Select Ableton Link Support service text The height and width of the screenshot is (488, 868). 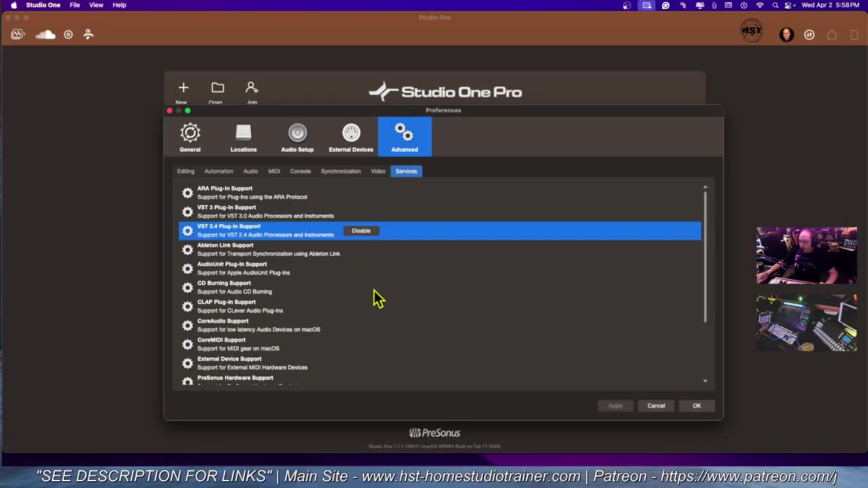[269, 250]
